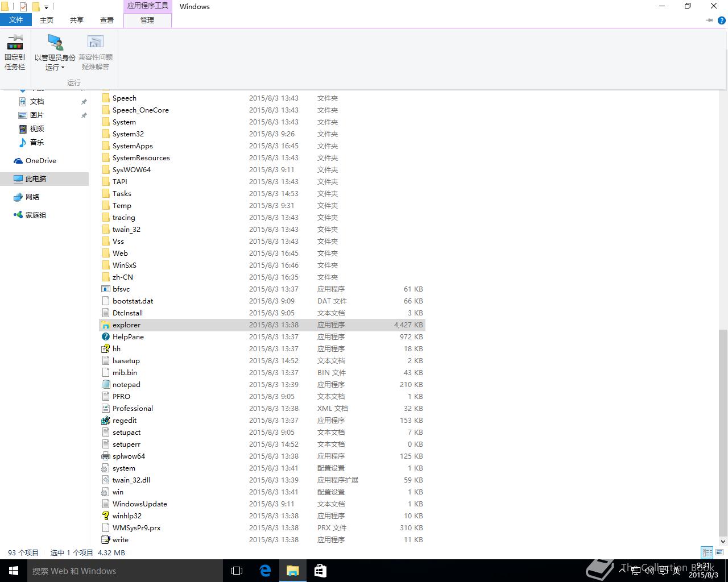Open Documents (文档) quick access item
Viewport: 728px width, 582px height.
31,102
